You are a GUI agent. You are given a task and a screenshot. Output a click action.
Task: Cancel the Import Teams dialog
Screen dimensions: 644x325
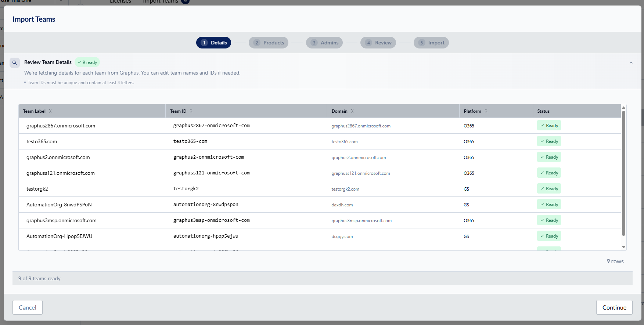28,307
